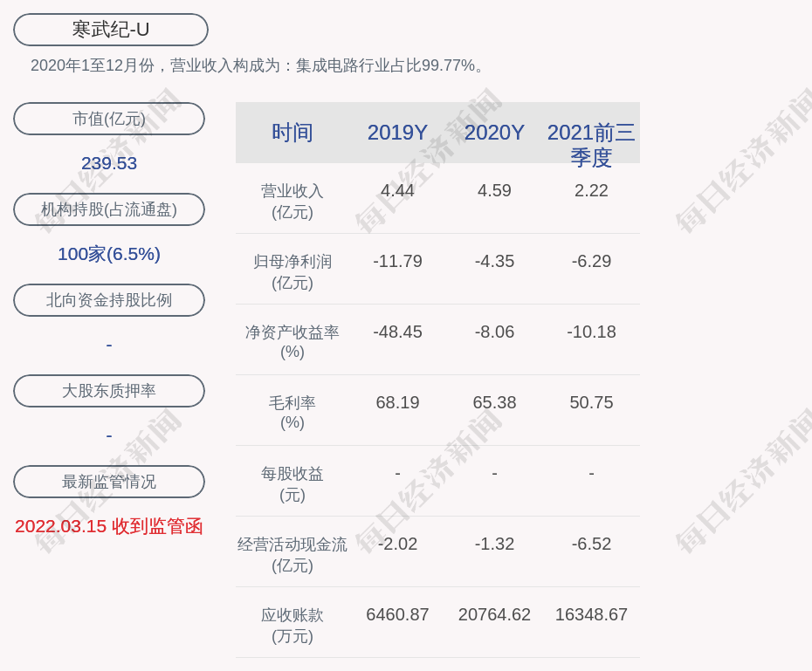The width and height of the screenshot is (812, 671).
Task: Select the 最新监管情况 pill
Action: (x=109, y=482)
